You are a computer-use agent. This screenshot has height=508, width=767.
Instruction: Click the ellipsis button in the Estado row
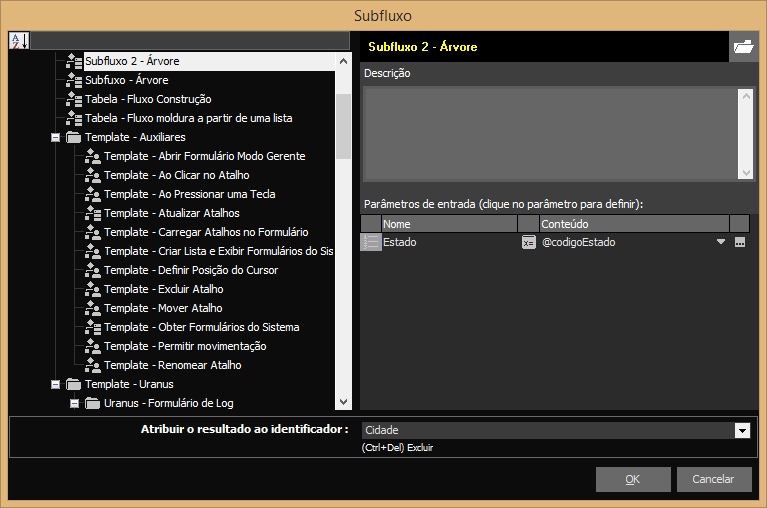click(x=740, y=242)
